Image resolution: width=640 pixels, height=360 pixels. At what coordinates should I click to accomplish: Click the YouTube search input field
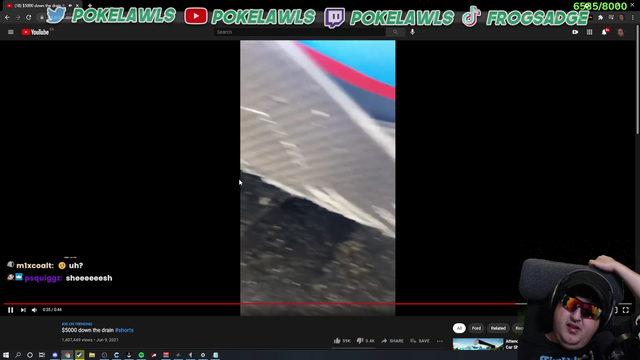click(299, 32)
